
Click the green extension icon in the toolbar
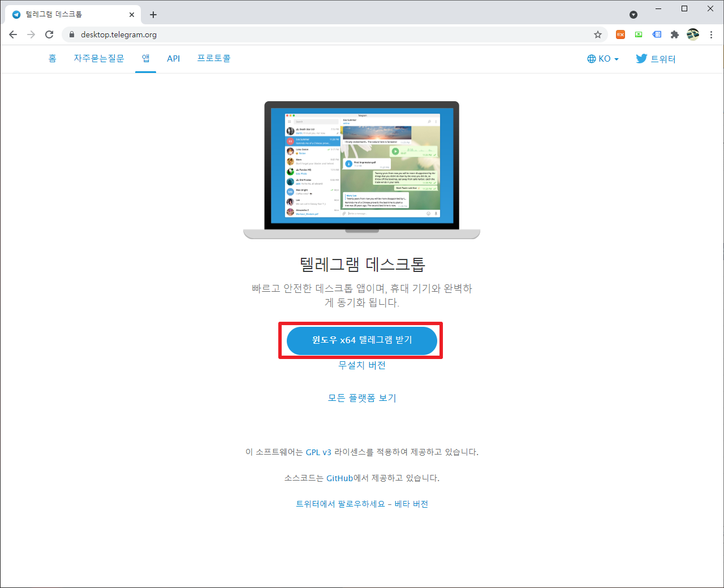pyautogui.click(x=639, y=34)
